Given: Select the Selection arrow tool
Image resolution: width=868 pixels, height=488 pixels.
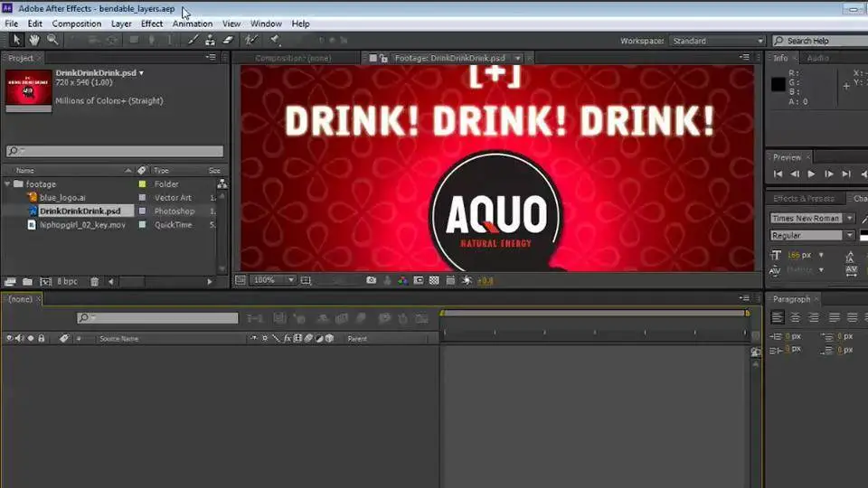Looking at the screenshot, I should pos(16,40).
